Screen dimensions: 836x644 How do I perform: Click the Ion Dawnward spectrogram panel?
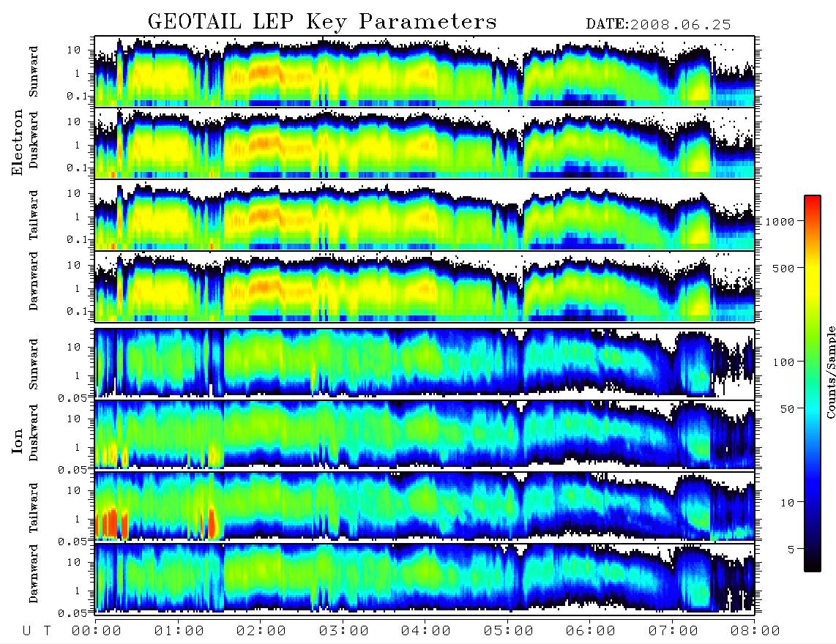[x=425, y=579]
